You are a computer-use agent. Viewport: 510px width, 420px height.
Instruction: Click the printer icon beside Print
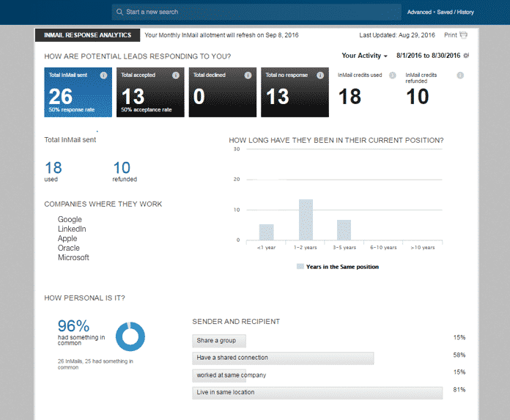tap(463, 35)
